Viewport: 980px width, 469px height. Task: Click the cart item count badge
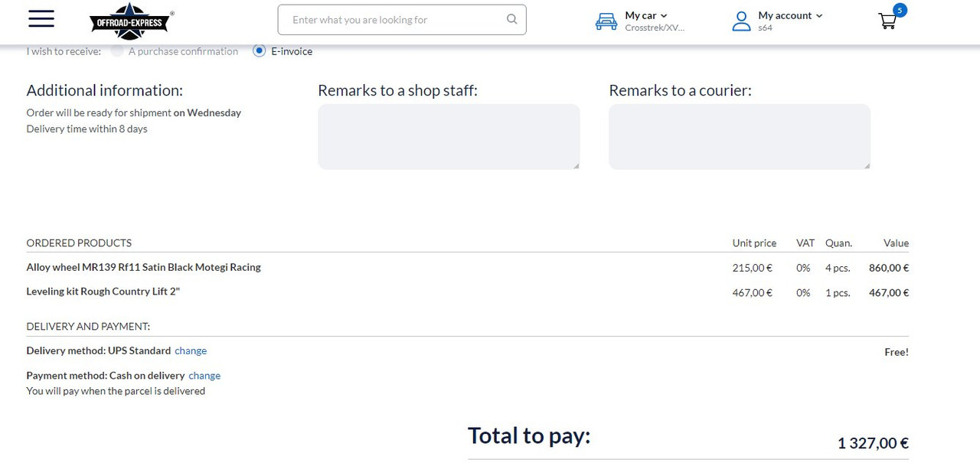coord(900,10)
